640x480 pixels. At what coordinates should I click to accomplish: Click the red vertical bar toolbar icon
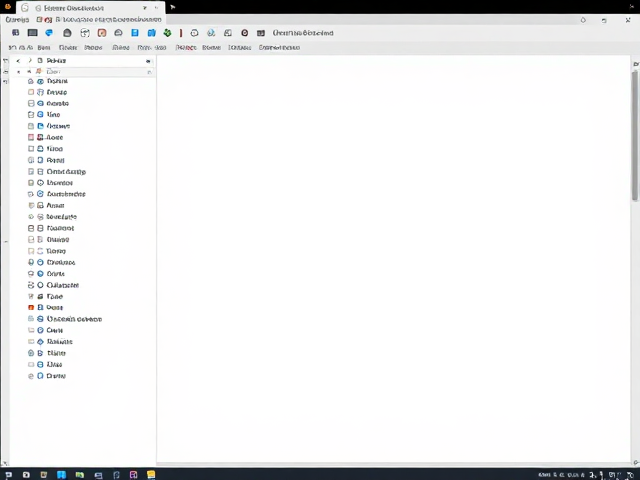pyautogui.click(x=181, y=33)
